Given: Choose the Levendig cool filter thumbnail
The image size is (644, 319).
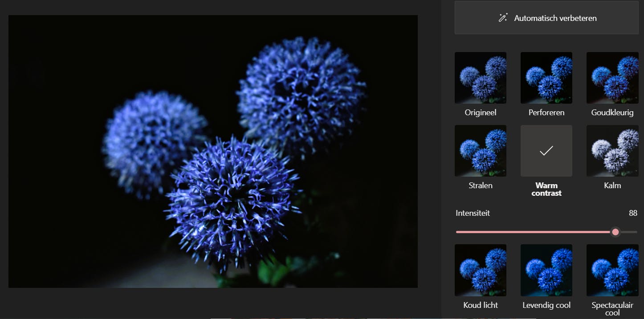Looking at the screenshot, I should pyautogui.click(x=546, y=270).
